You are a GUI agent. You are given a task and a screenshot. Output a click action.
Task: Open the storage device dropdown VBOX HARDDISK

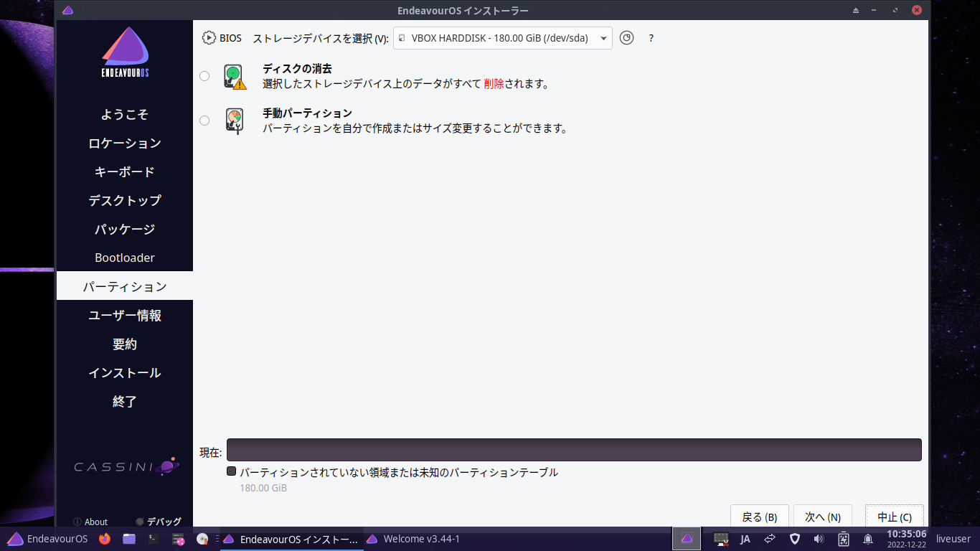[x=503, y=38]
